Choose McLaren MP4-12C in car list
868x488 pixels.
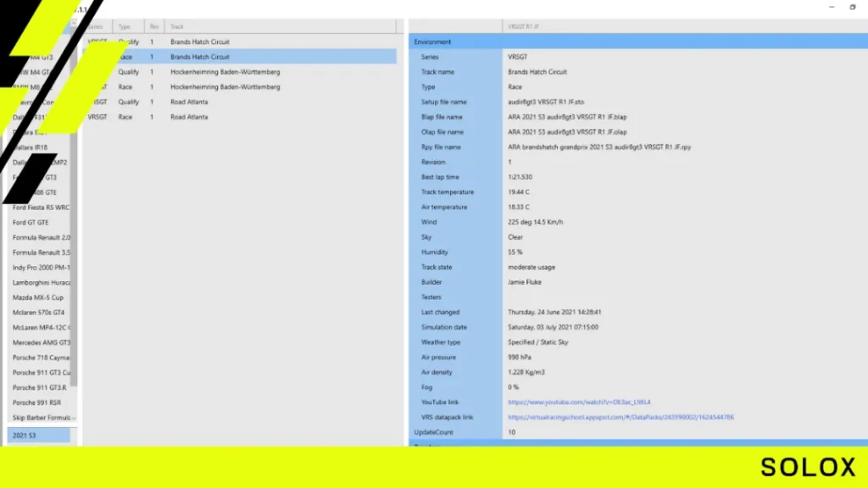[x=41, y=328]
